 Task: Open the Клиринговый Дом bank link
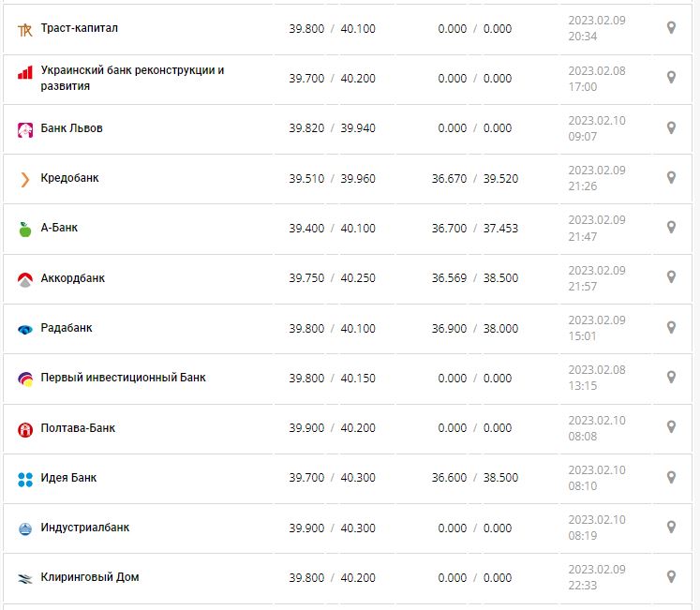tap(89, 577)
